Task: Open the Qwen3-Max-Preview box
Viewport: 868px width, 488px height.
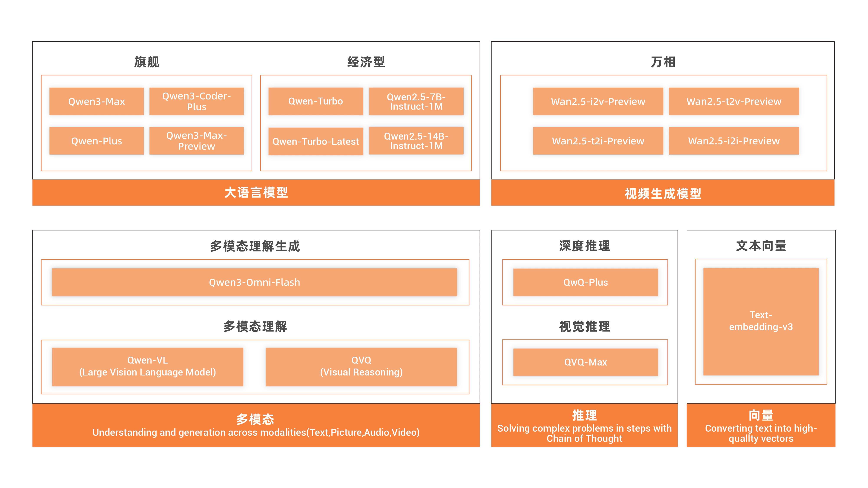Action: (197, 141)
